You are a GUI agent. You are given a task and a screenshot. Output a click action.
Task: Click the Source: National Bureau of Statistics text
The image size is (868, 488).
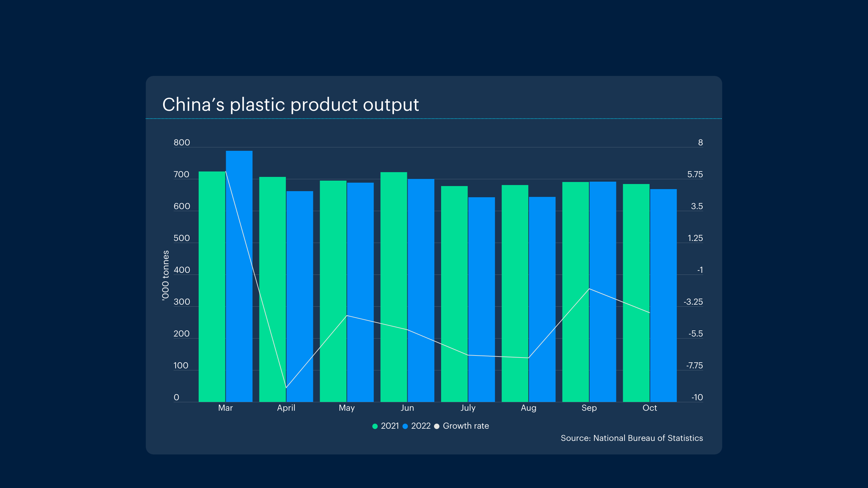coord(631,438)
